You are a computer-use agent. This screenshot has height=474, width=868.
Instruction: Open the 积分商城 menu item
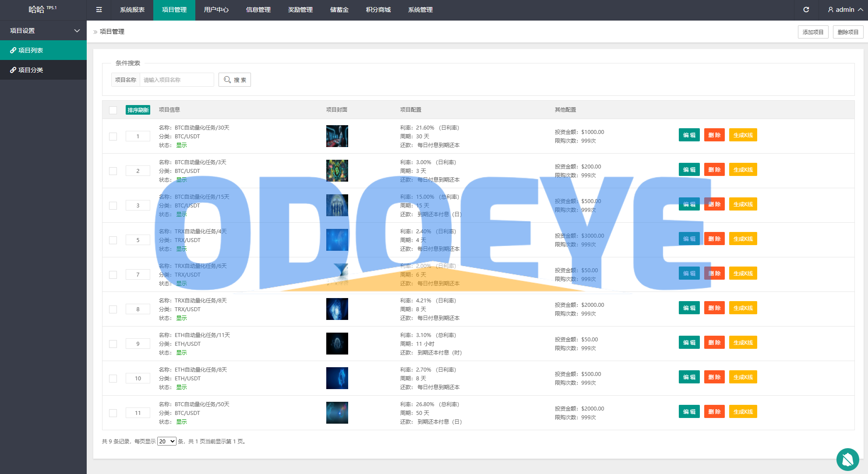click(x=378, y=10)
